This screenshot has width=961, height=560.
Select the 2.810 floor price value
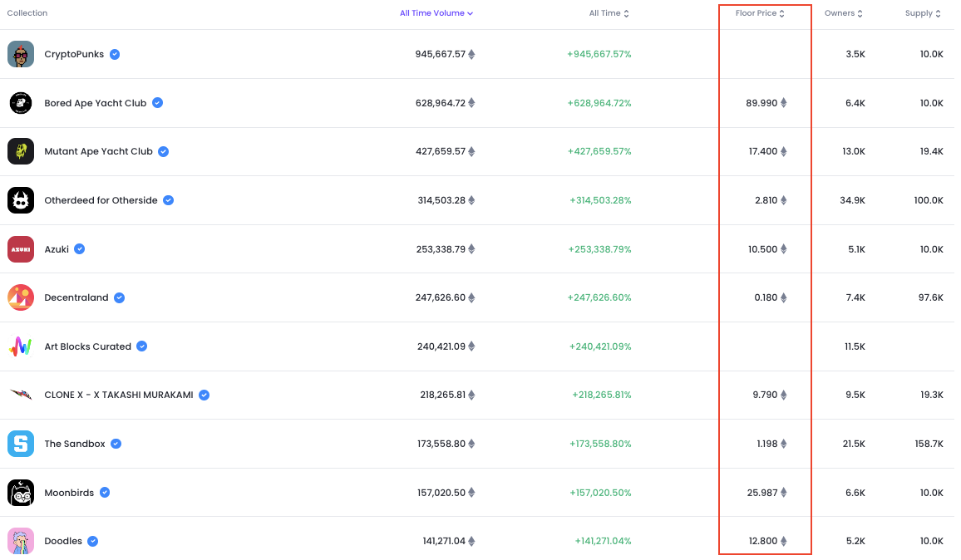(766, 200)
